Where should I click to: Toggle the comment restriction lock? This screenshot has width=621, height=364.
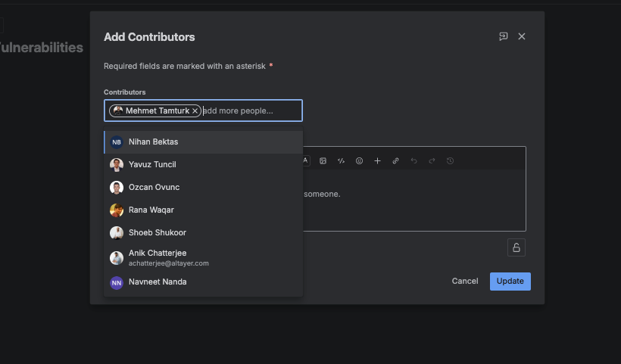(x=516, y=247)
